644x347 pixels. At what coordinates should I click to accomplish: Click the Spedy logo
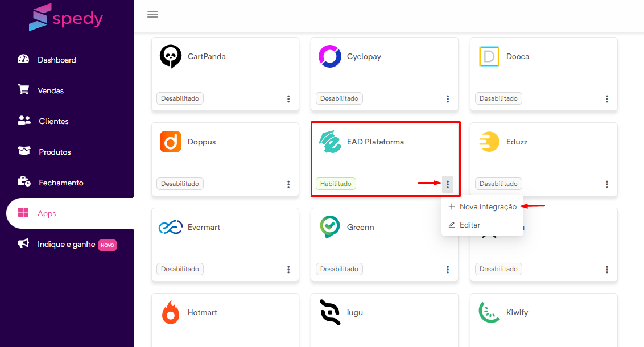(x=66, y=17)
